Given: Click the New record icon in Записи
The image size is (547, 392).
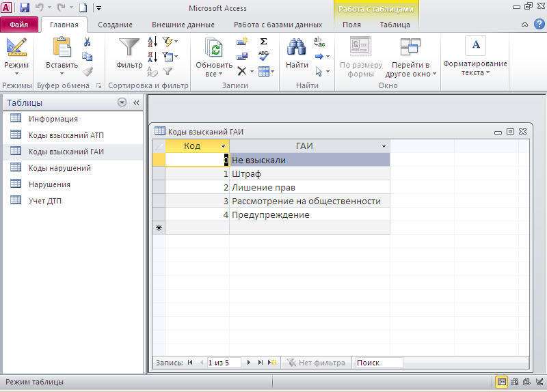Looking at the screenshot, I should coord(242,42).
